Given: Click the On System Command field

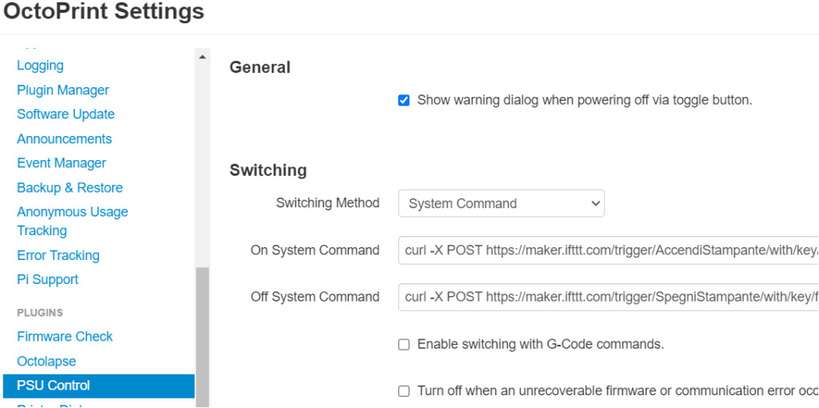Looking at the screenshot, I should pos(608,250).
